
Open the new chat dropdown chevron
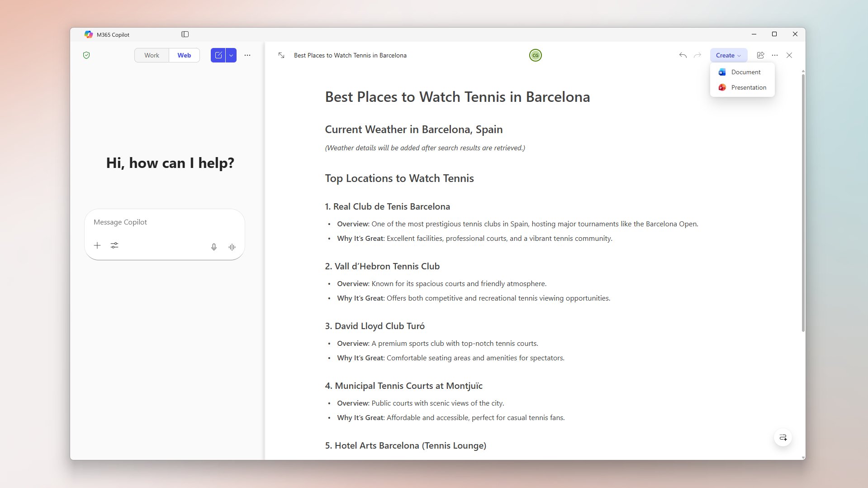231,55
